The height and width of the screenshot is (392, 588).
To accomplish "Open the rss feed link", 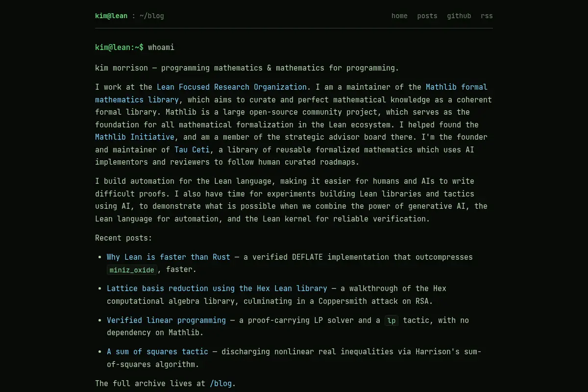I will [487, 16].
